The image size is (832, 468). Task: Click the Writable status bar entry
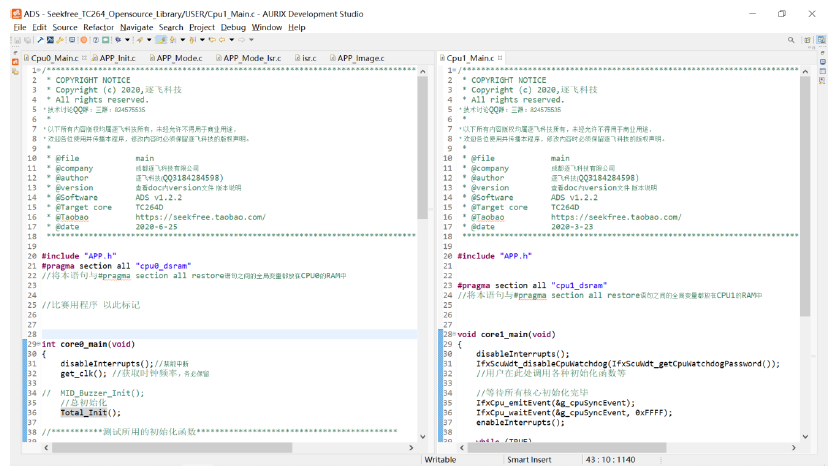point(440,460)
